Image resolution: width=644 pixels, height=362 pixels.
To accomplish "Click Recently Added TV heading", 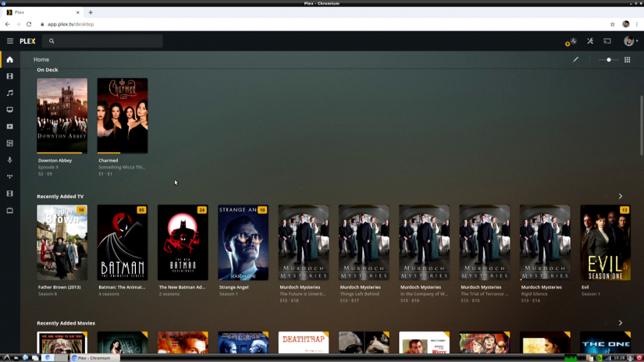I will pos(60,196).
